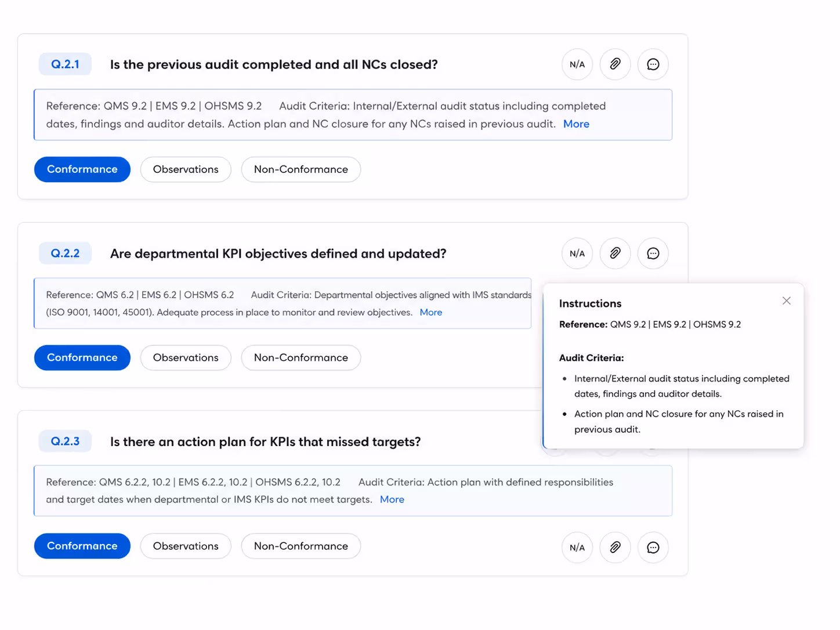The height and width of the screenshot is (630, 840).
Task: Choose Conformance for question Q.2.2
Action: [x=82, y=358]
